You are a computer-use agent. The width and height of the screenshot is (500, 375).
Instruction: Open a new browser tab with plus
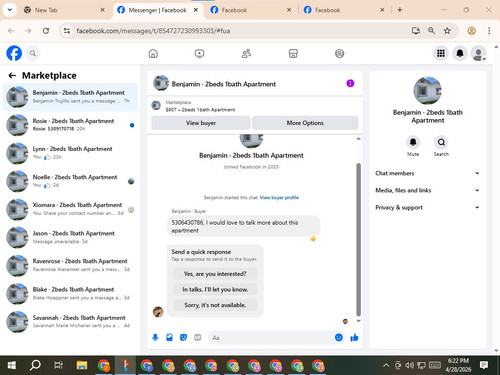pyautogui.click(x=400, y=10)
